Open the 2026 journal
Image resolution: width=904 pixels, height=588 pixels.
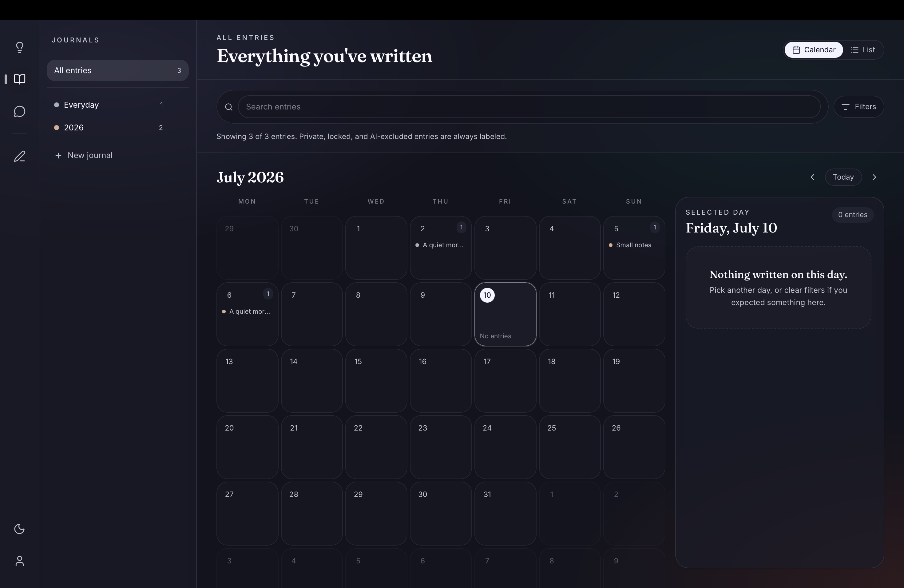(x=118, y=128)
